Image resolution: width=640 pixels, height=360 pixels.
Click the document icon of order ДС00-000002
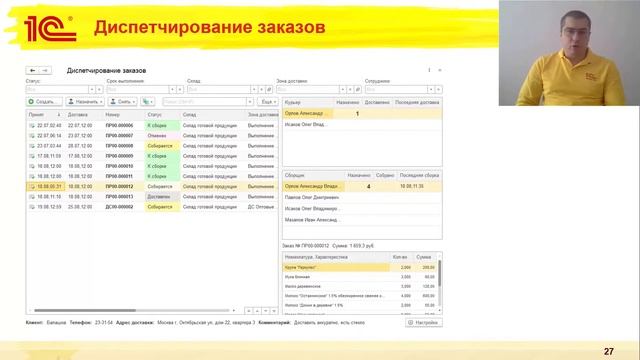click(32, 207)
